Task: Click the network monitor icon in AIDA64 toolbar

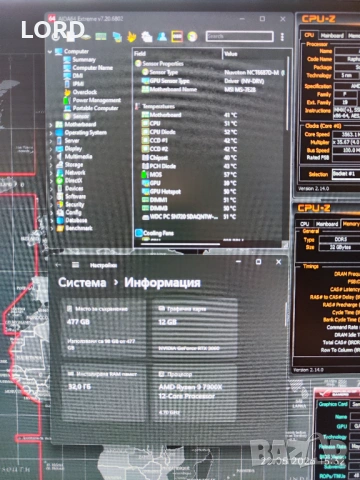Action: [x=117, y=37]
